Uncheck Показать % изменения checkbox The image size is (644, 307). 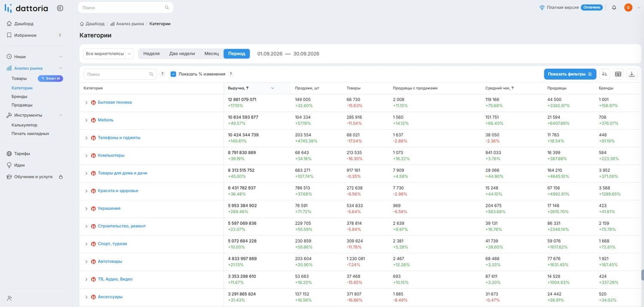click(x=173, y=74)
